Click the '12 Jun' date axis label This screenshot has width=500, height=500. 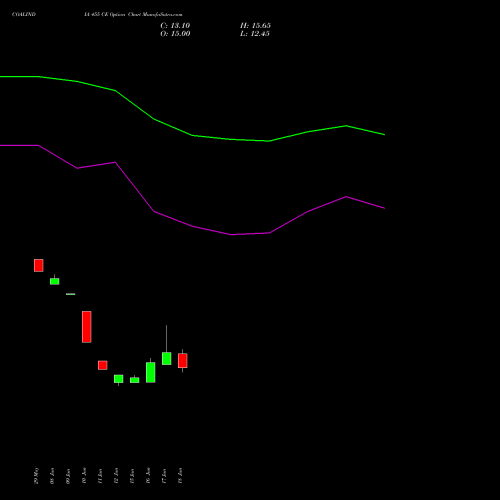[x=116, y=476]
